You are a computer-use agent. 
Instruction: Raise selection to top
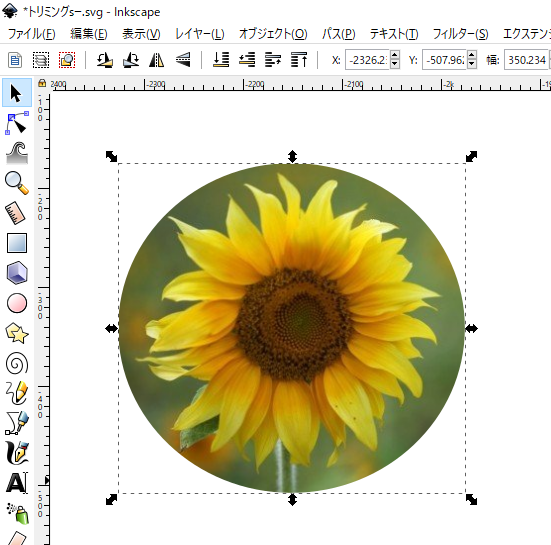pos(299,60)
